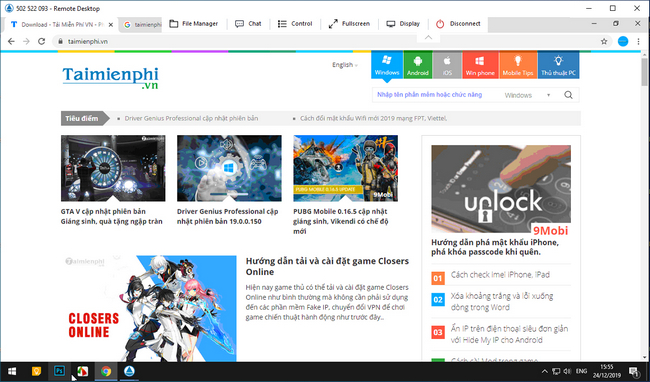Open Xóa khoảng trắng trong Word link
The width and height of the screenshot is (650, 382).
(x=502, y=302)
